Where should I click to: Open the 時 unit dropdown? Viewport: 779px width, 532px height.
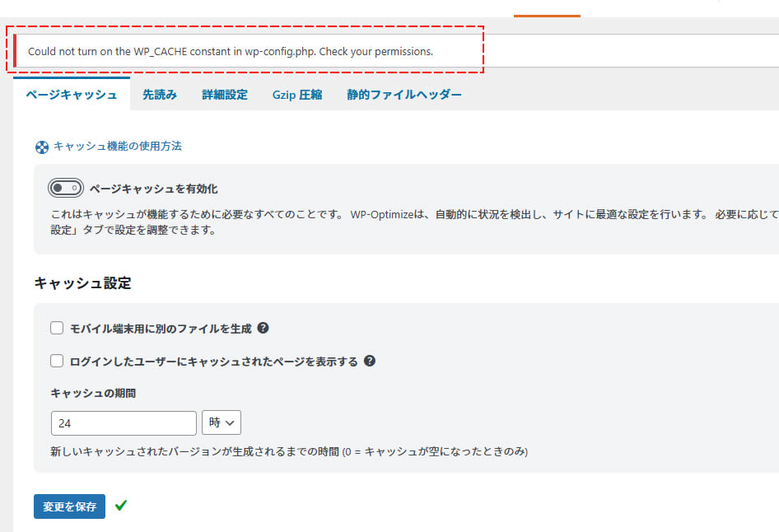pyautogui.click(x=222, y=422)
